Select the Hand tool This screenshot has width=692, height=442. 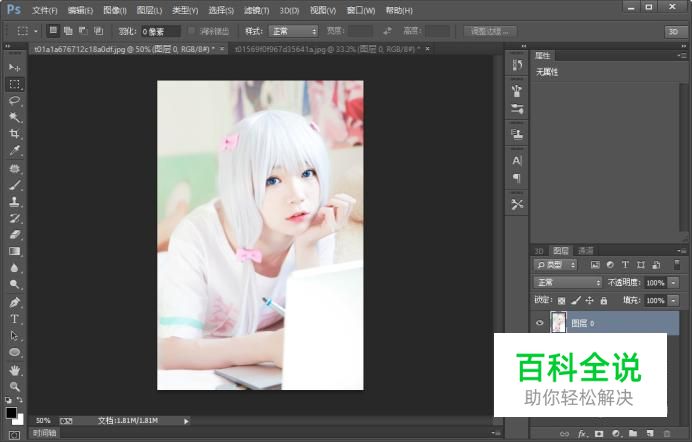[x=14, y=370]
